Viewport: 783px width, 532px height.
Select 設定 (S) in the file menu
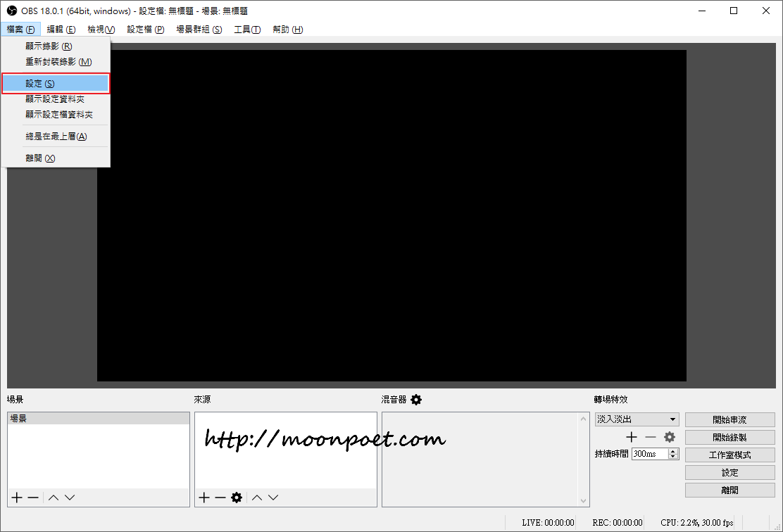click(x=55, y=84)
